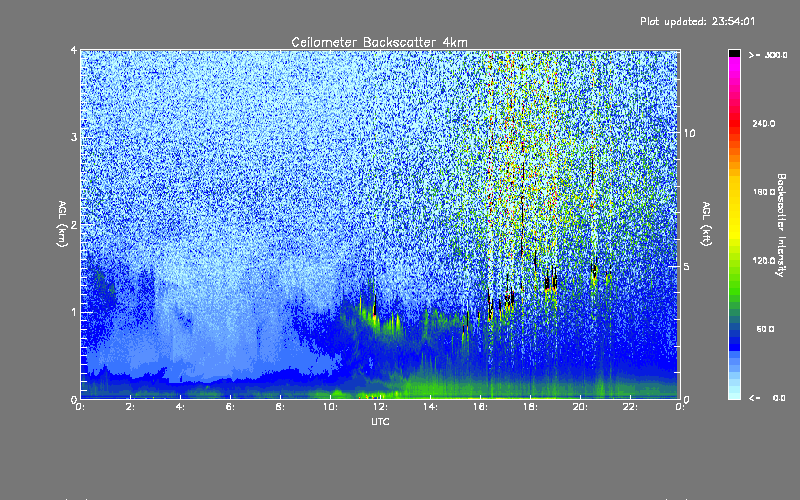Click the "Ceilometer Backscatter 4km" plot title
Viewport: 800px width, 500px height.
(379, 42)
